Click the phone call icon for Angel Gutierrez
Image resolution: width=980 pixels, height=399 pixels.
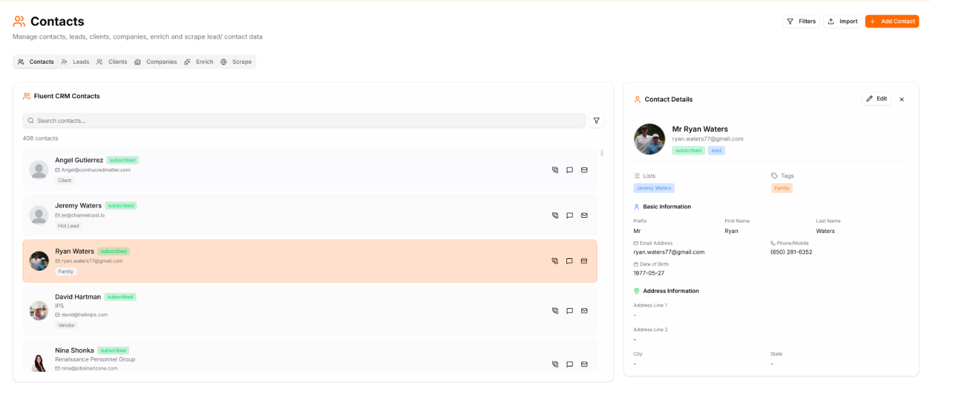(555, 170)
